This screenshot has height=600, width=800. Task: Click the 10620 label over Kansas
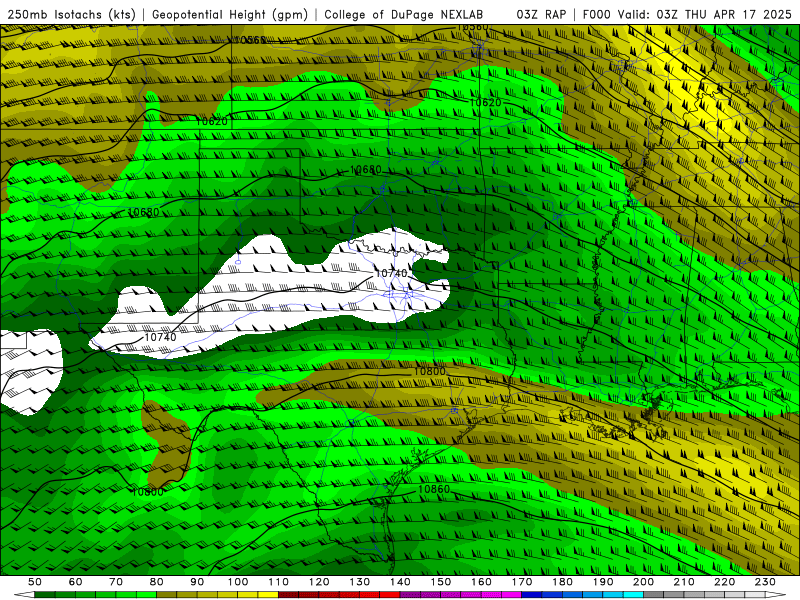pos(485,103)
